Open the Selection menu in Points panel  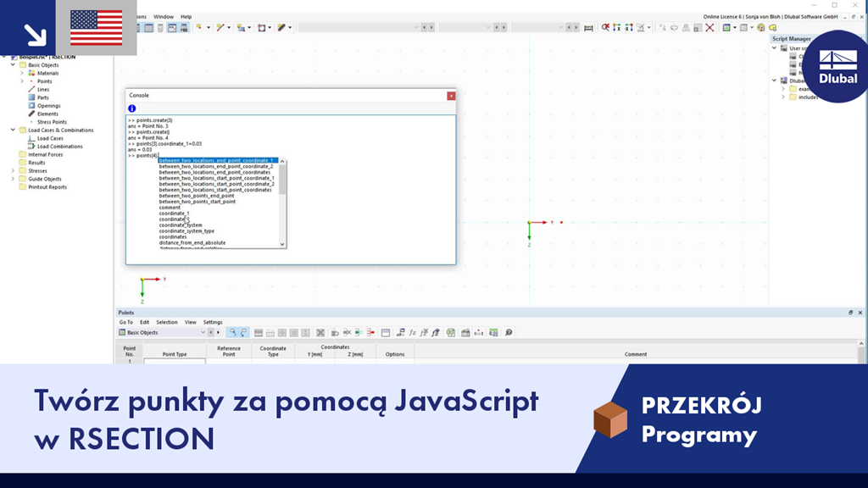tap(167, 322)
